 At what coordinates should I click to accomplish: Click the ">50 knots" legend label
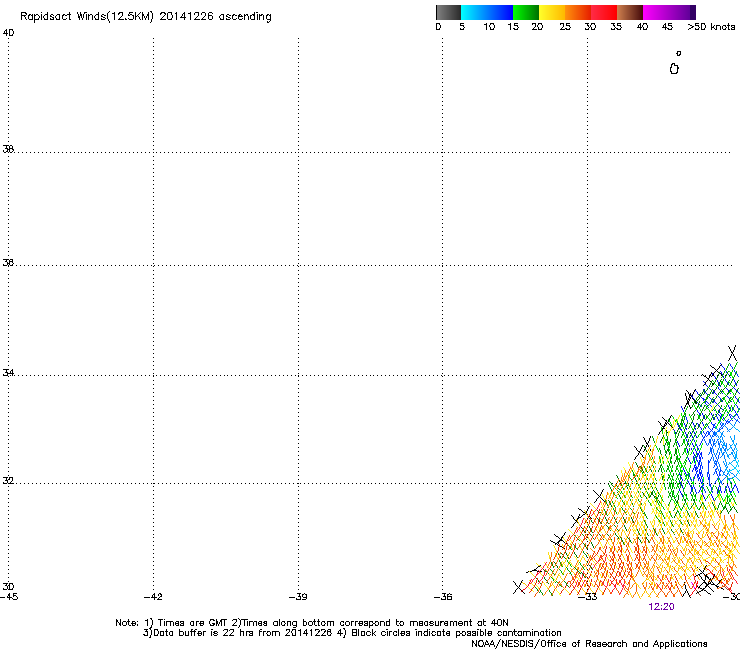pos(711,27)
